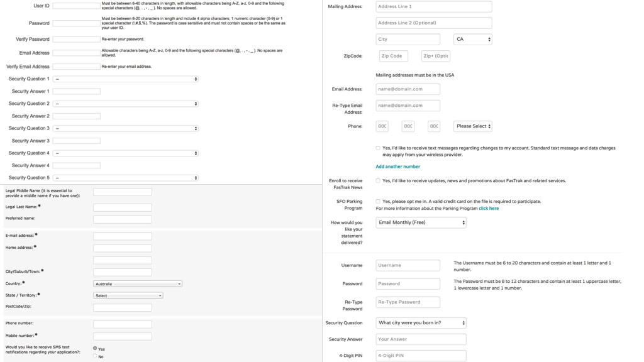Viewport: 644px width, 362px height.
Task: Focus the 4-Digit PIN field
Action: pyautogui.click(x=421, y=356)
